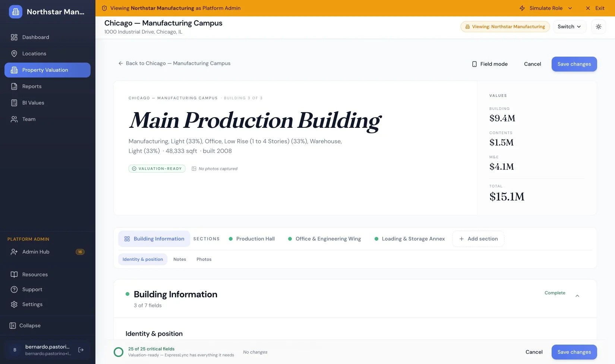Open Loading & Storage Annex section
The width and height of the screenshot is (615, 364).
(x=410, y=239)
